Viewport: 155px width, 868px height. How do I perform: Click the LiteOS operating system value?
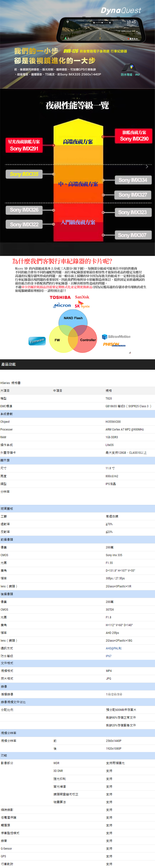(x=109, y=445)
